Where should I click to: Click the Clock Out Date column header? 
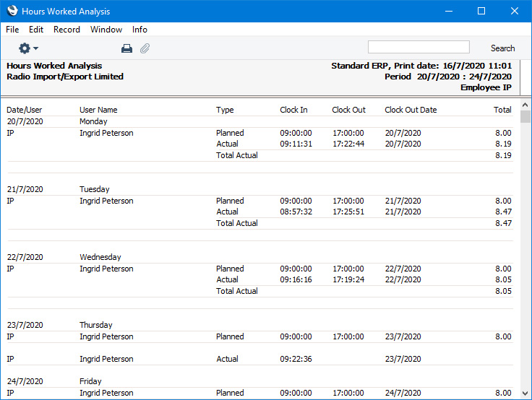(411, 110)
